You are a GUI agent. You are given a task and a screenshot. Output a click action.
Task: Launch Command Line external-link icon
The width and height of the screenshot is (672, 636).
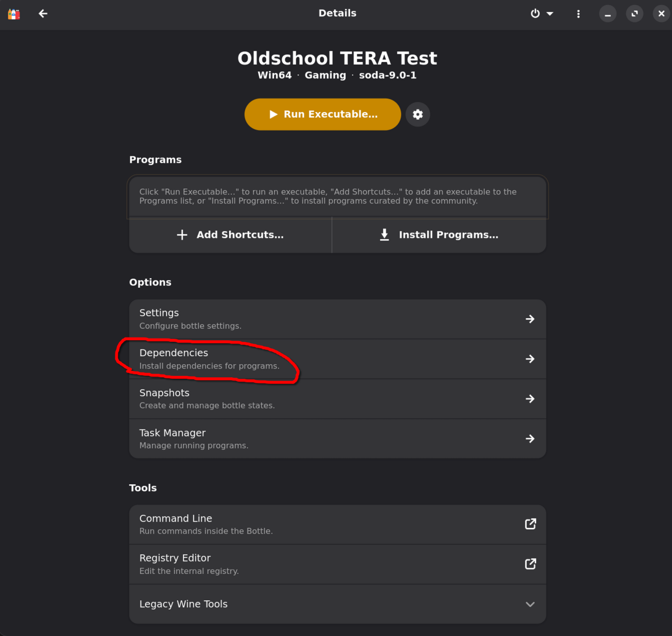point(530,524)
